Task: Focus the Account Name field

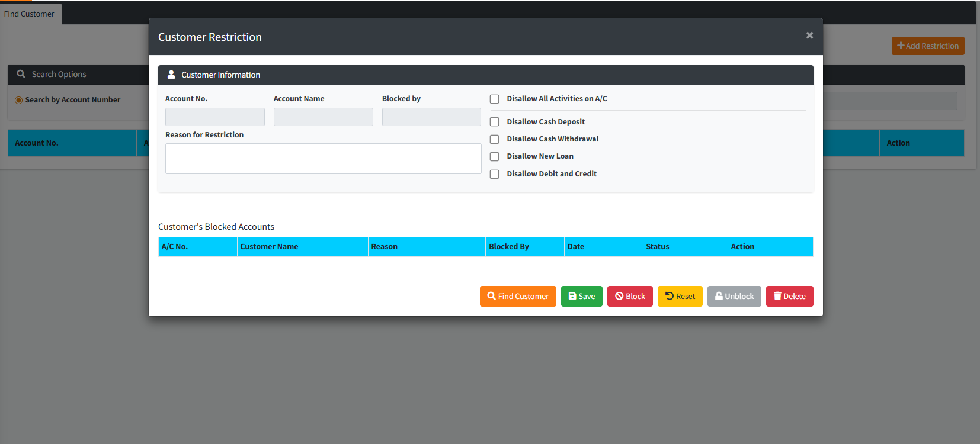Action: coord(323,117)
